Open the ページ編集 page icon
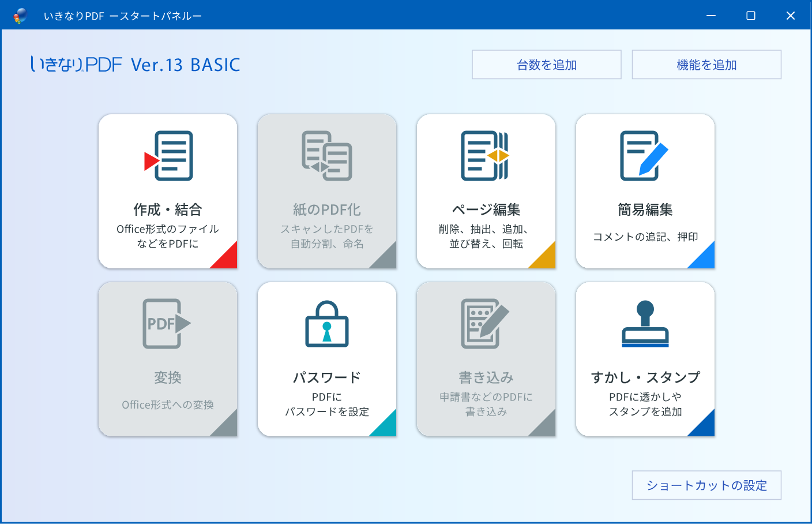This screenshot has width=812, height=524. (486, 156)
